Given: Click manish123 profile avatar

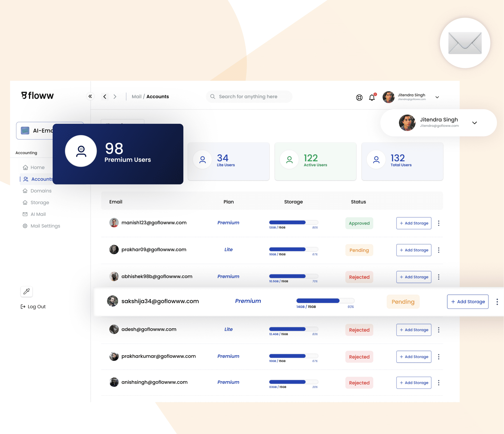Looking at the screenshot, I should [x=114, y=223].
